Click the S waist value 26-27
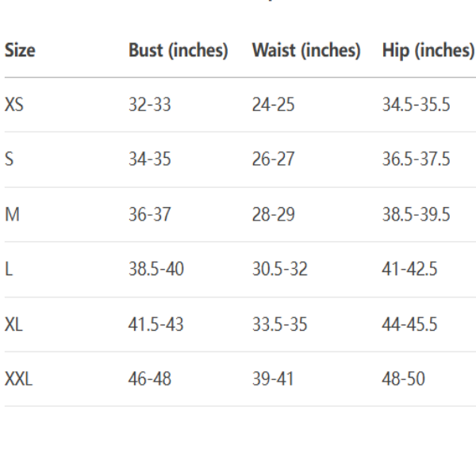Image resolution: width=476 pixels, height=476 pixels. click(273, 159)
